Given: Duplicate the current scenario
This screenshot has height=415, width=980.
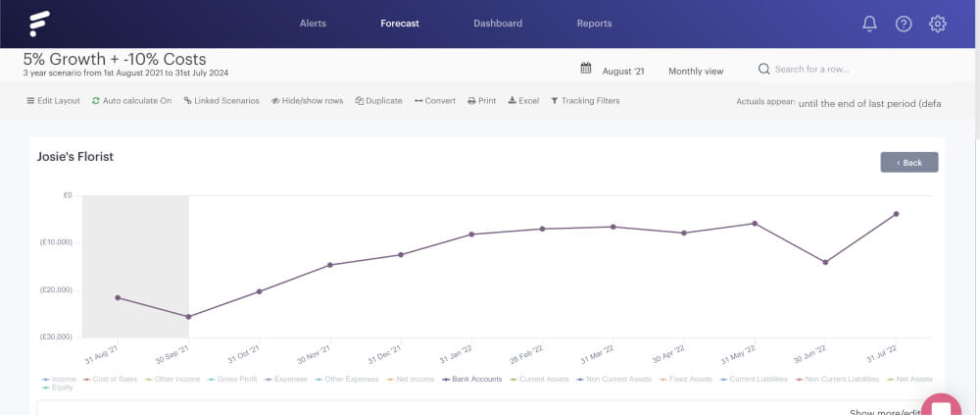Looking at the screenshot, I should coord(378,101).
